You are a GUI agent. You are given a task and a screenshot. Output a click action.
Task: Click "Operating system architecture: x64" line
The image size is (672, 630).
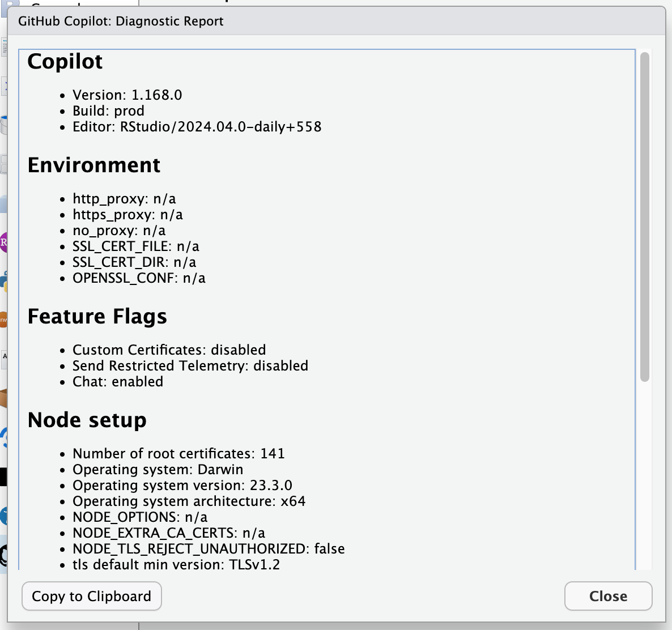click(189, 501)
